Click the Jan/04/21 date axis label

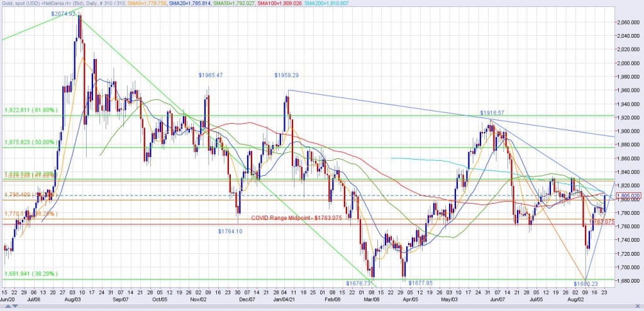click(284, 300)
